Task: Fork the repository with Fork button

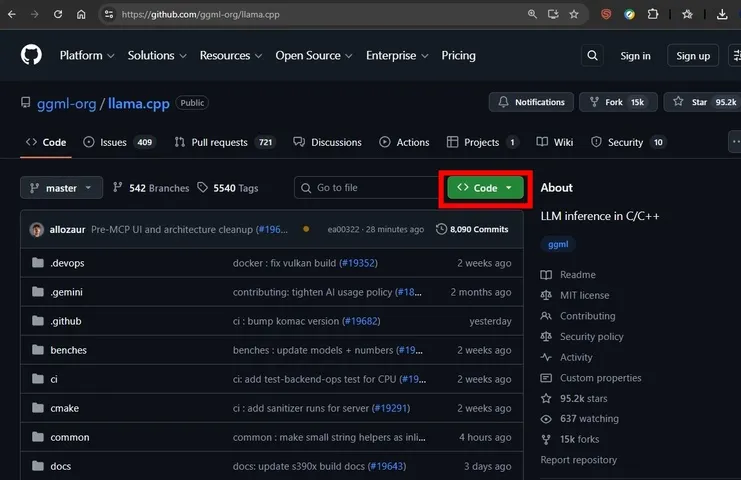Action: [x=618, y=102]
